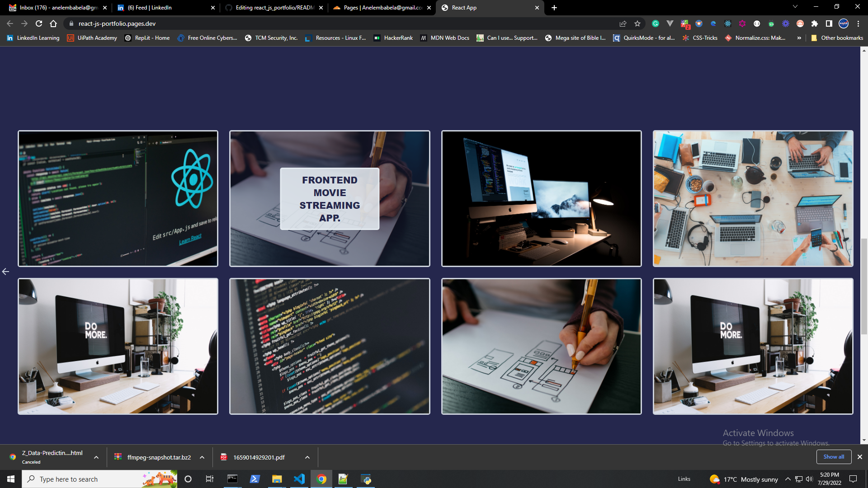Open the previous slide arrow on the gallery
This screenshot has height=488, width=868.
coord(5,271)
